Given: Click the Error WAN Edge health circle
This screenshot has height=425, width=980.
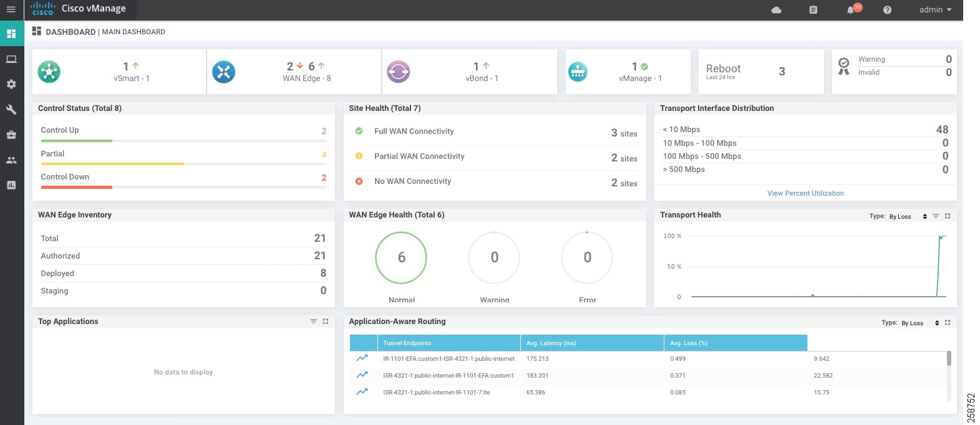Looking at the screenshot, I should (x=587, y=257).
